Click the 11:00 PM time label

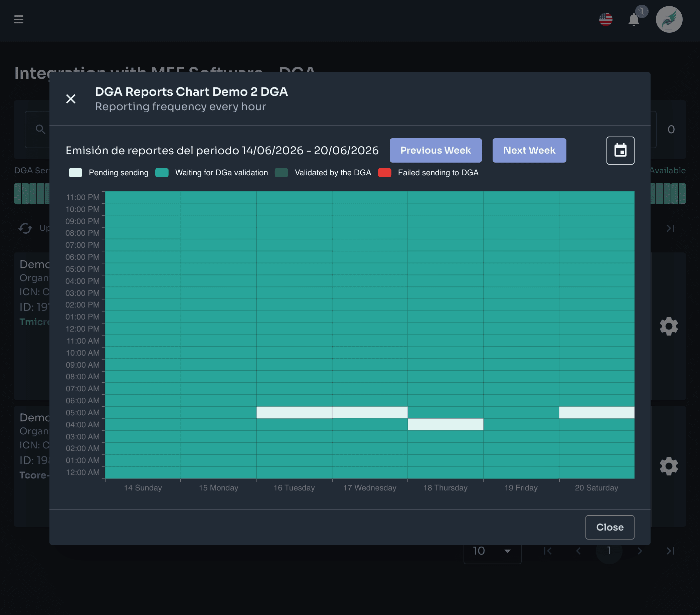(82, 197)
